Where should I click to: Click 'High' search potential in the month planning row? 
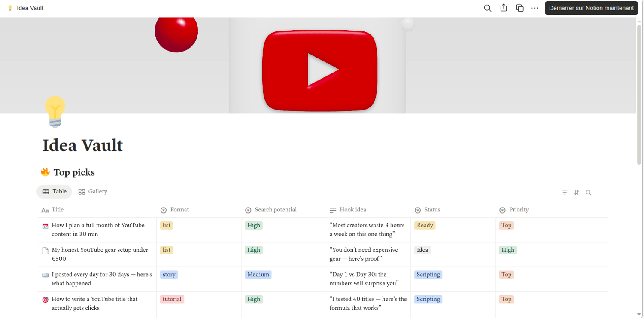click(254, 226)
